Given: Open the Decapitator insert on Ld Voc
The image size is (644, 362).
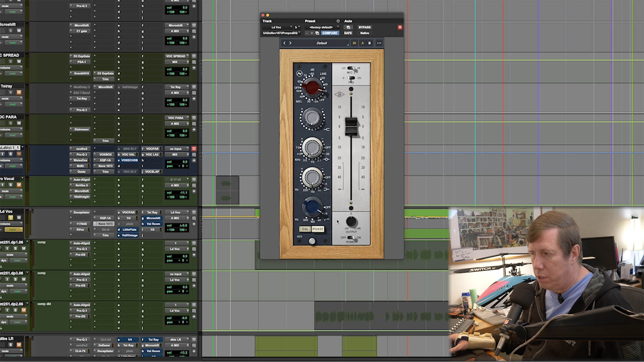Looking at the screenshot, I should [82, 212].
